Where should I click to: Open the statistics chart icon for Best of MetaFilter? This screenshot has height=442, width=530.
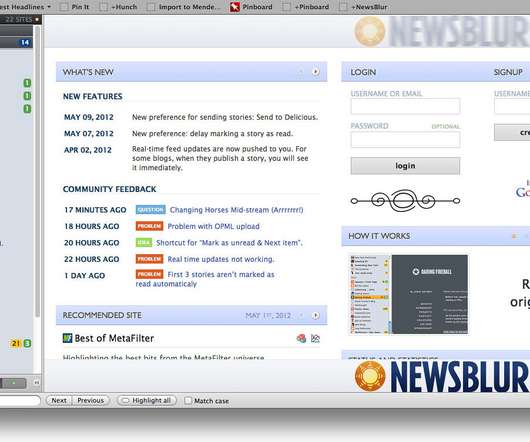(315, 338)
